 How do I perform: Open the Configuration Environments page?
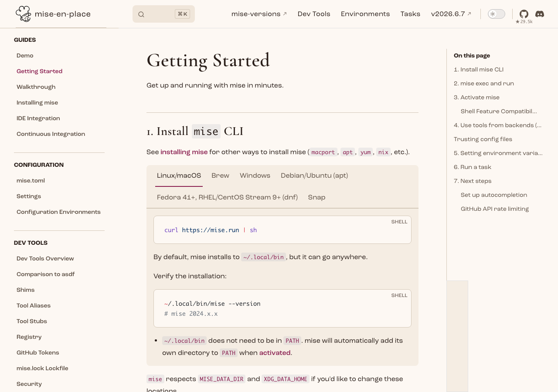[58, 212]
